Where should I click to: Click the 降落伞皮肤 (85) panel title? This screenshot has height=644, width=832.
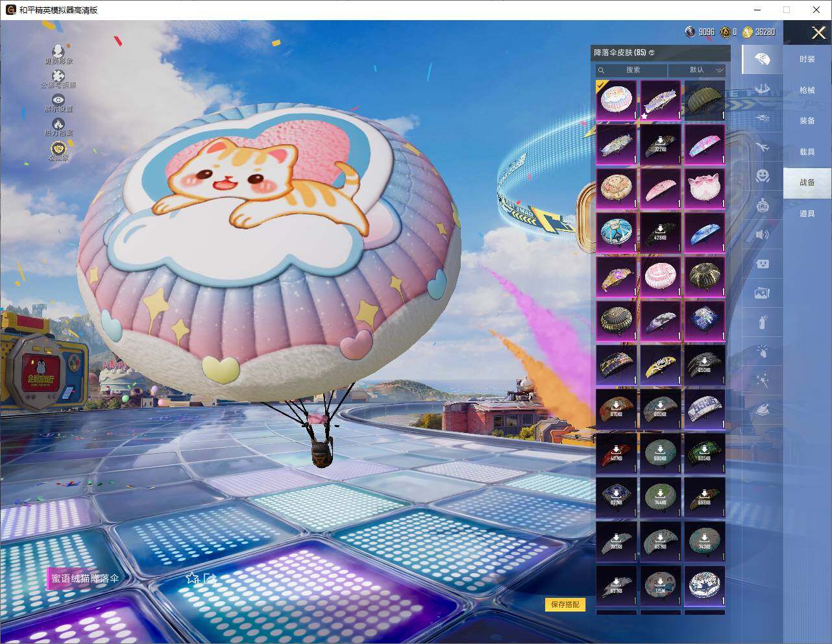click(x=620, y=53)
